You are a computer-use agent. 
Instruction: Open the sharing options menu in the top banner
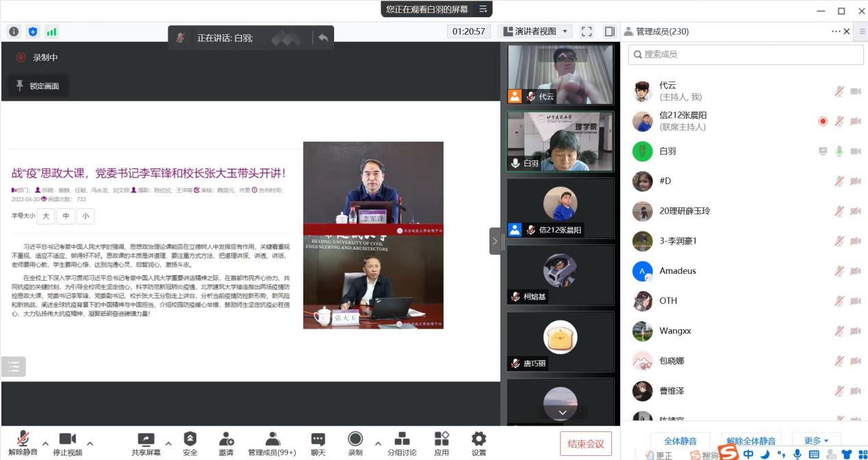tap(483, 9)
